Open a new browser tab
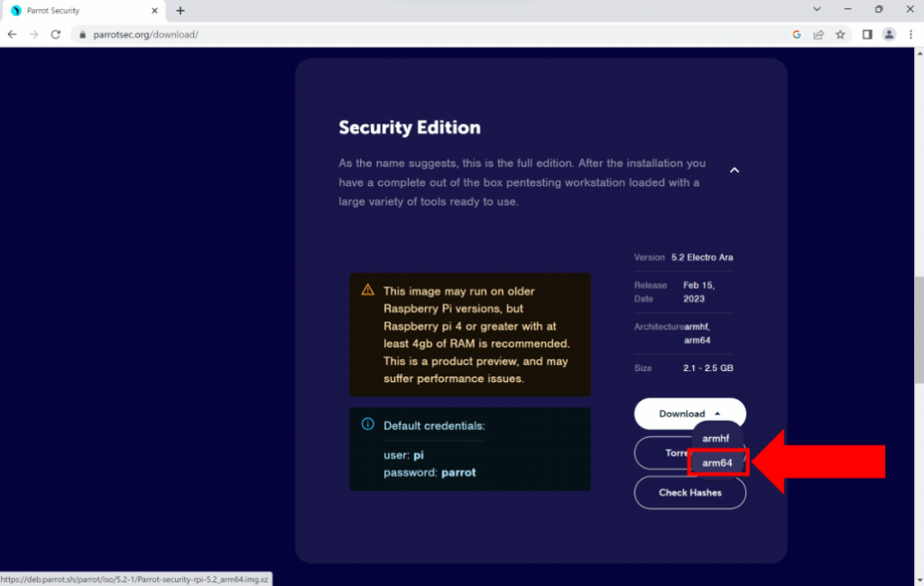This screenshot has height=586, width=924. pos(180,11)
